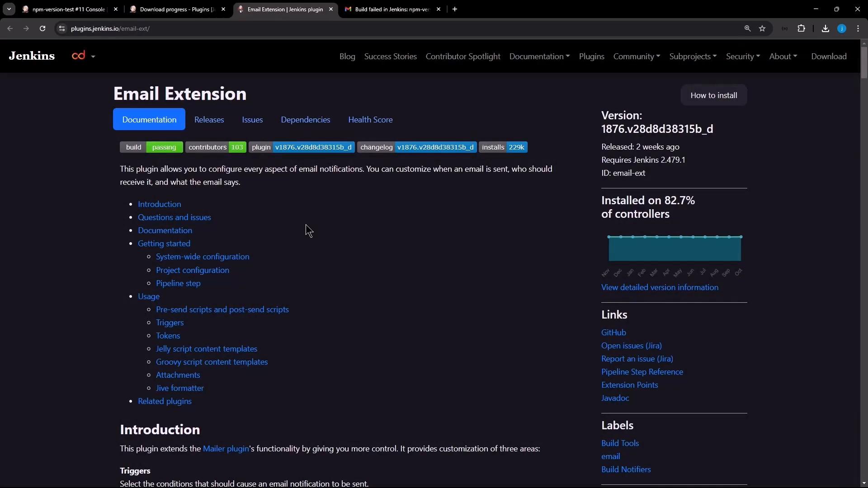Viewport: 868px width, 488px height.
Task: Open Groovy script content templates link
Action: [x=212, y=362]
